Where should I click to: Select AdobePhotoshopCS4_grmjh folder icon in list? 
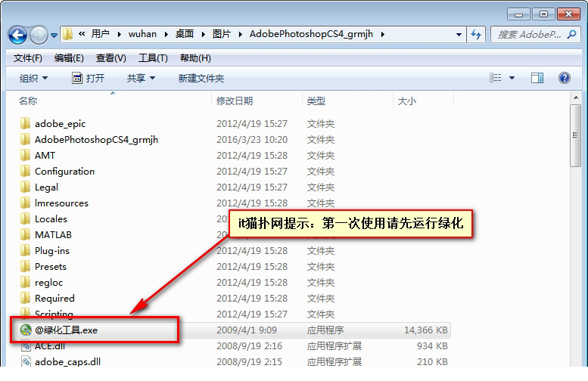25,139
